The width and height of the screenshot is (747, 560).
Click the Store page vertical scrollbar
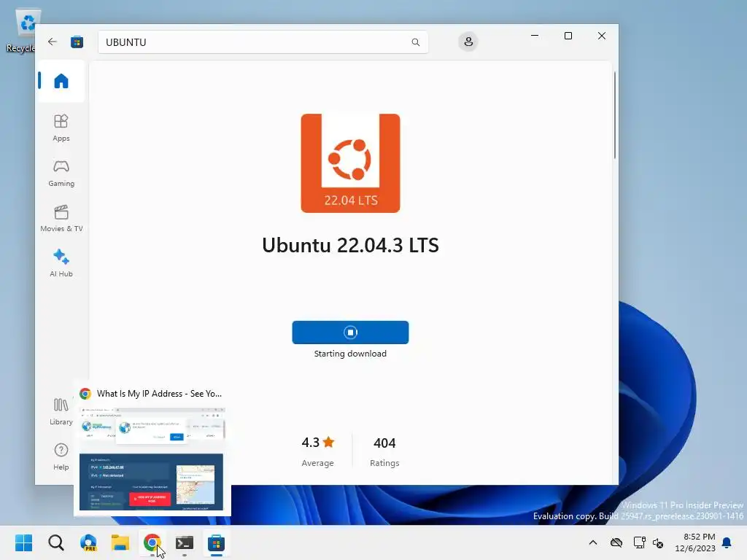point(614,115)
